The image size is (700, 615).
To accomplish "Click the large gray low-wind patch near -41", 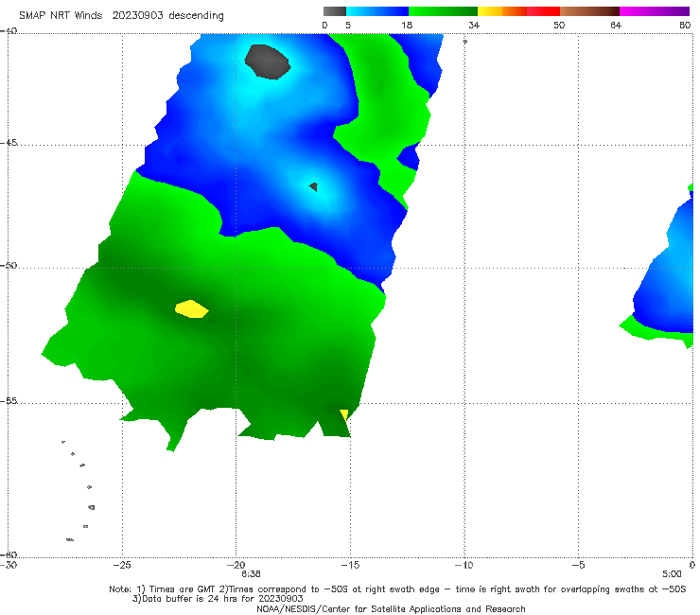I will click(268, 61).
